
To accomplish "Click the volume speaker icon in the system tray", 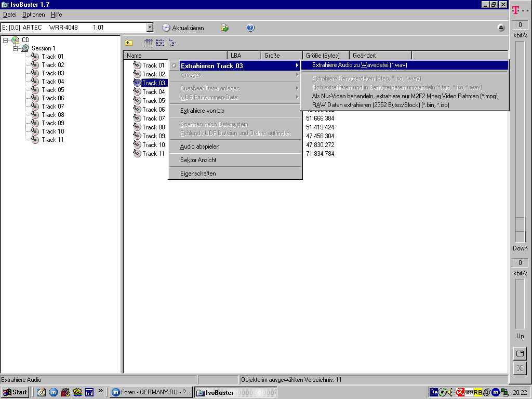I will click(x=450, y=392).
